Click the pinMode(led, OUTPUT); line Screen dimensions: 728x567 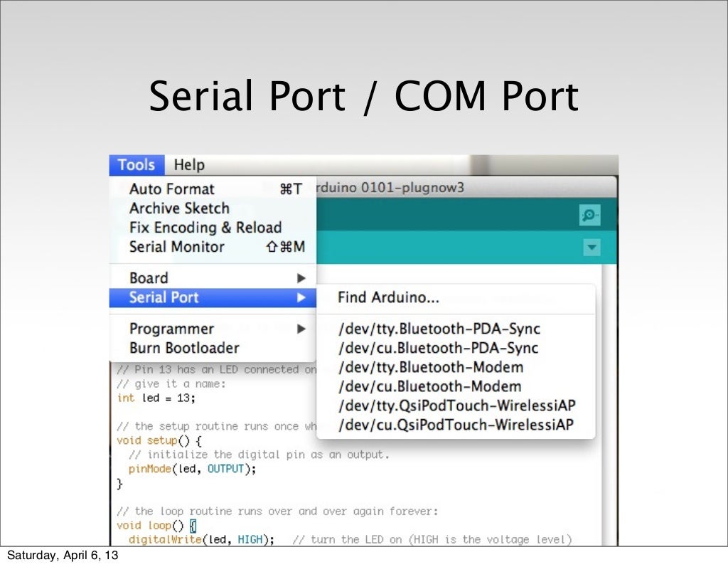(x=192, y=469)
